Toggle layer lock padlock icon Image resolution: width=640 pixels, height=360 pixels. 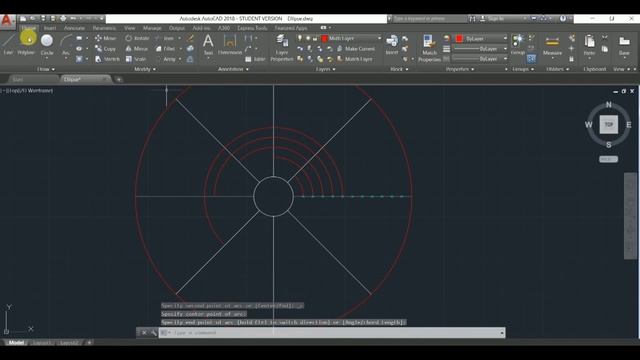(x=315, y=38)
